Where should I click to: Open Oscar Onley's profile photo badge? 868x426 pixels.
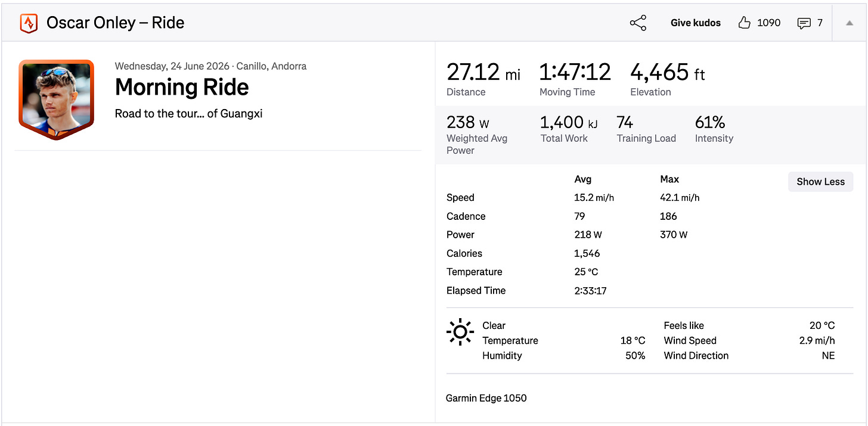pyautogui.click(x=56, y=99)
